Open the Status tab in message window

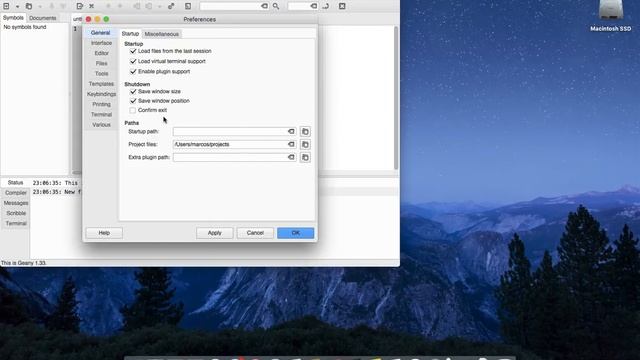coord(16,183)
